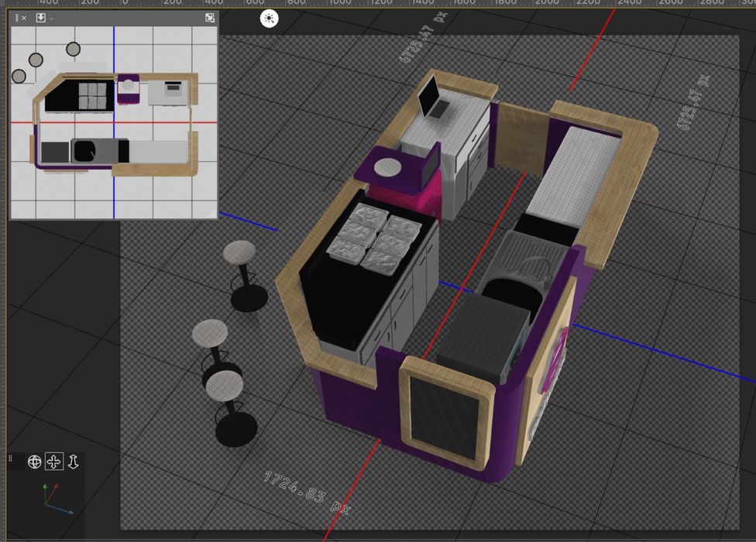Viewport: 756px width, 542px height.
Task: Open the secondary view select menu
Action: point(40,18)
